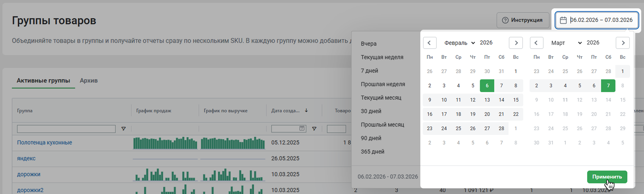
Task: Open the Март month dropdown
Action: 566,43
